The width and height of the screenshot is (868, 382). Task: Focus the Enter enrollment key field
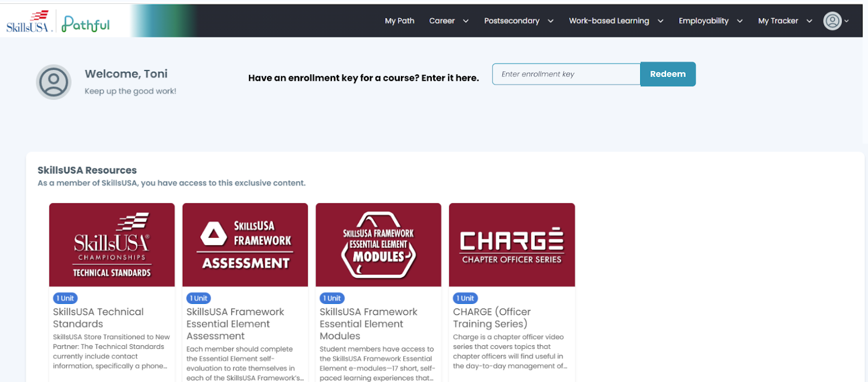click(566, 74)
